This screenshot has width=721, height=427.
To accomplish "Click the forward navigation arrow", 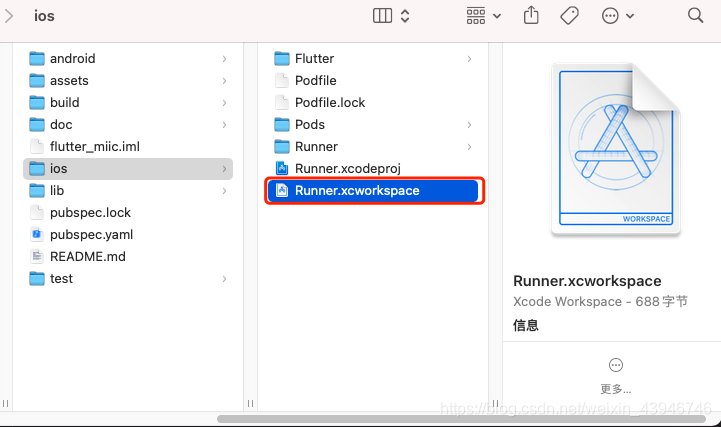I will (8, 16).
